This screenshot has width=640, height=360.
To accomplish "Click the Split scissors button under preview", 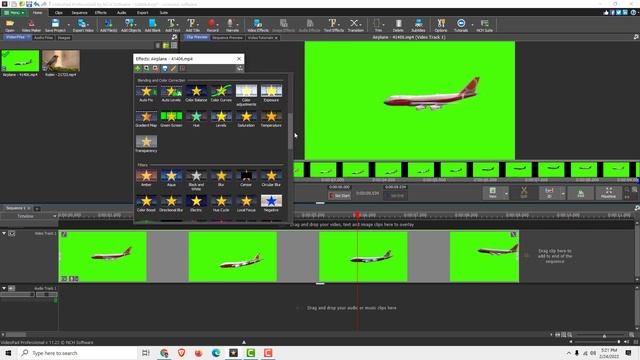I will click(x=524, y=193).
